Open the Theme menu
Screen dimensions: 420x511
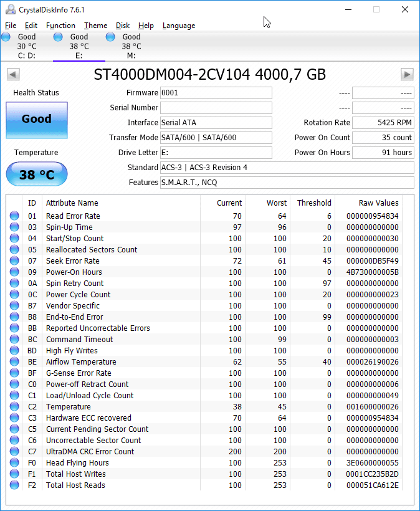tap(95, 26)
